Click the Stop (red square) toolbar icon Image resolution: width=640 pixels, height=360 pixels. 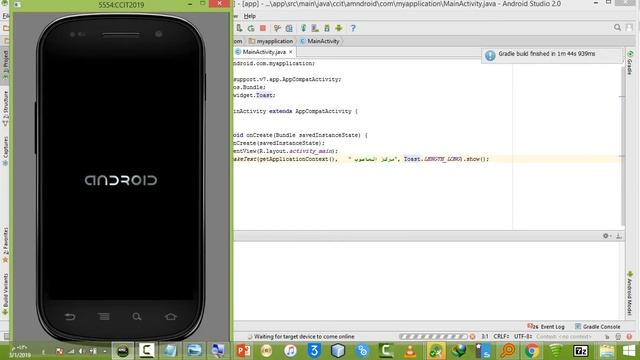click(263, 28)
